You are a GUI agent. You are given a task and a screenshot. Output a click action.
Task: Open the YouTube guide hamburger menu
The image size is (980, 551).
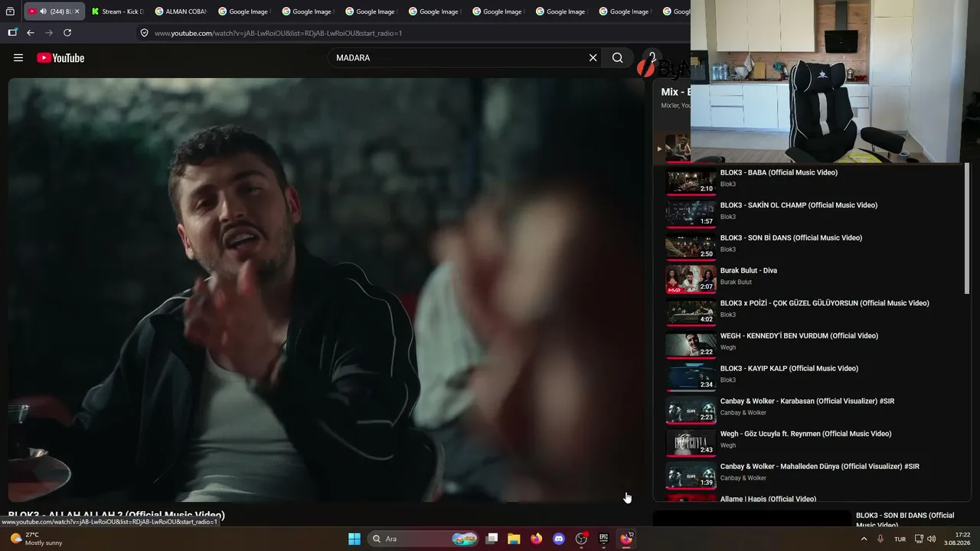click(x=18, y=57)
